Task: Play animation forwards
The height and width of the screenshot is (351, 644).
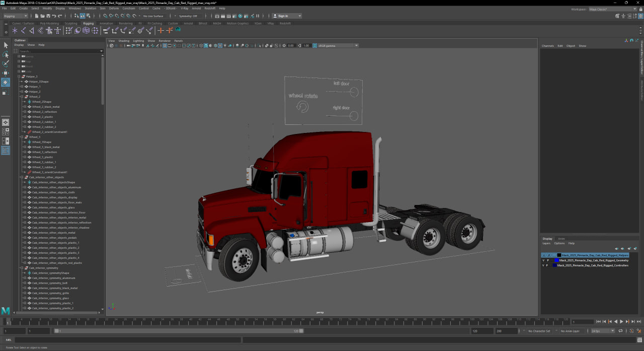Action: pyautogui.click(x=621, y=321)
